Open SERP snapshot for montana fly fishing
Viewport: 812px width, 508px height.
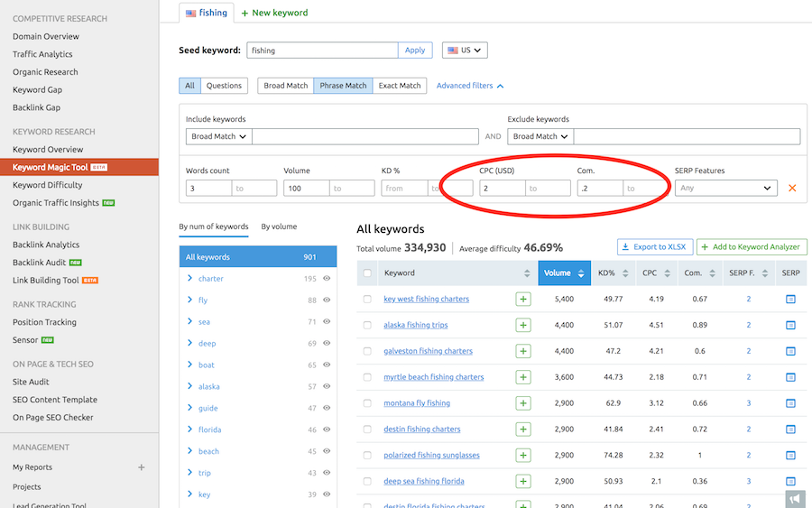coord(790,402)
